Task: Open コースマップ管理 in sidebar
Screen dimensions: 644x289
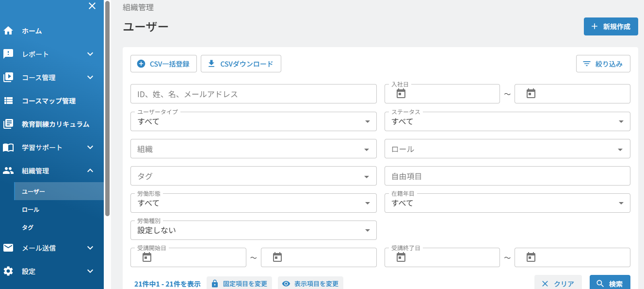Action: point(52,101)
